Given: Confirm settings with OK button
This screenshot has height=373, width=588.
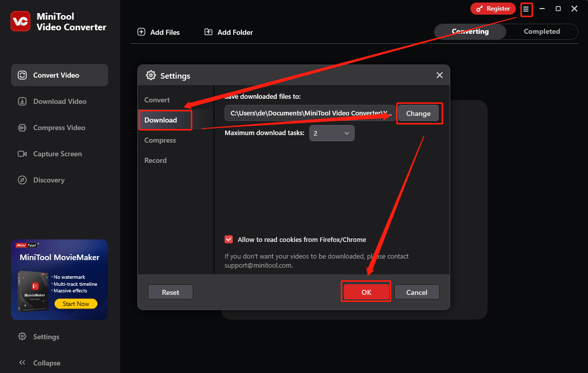Looking at the screenshot, I should [366, 292].
